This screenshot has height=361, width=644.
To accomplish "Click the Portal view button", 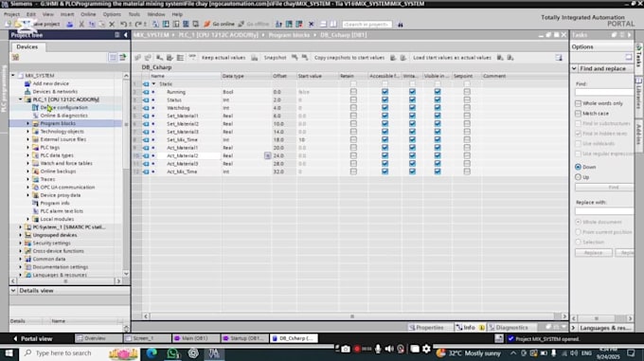I will click(33, 339).
